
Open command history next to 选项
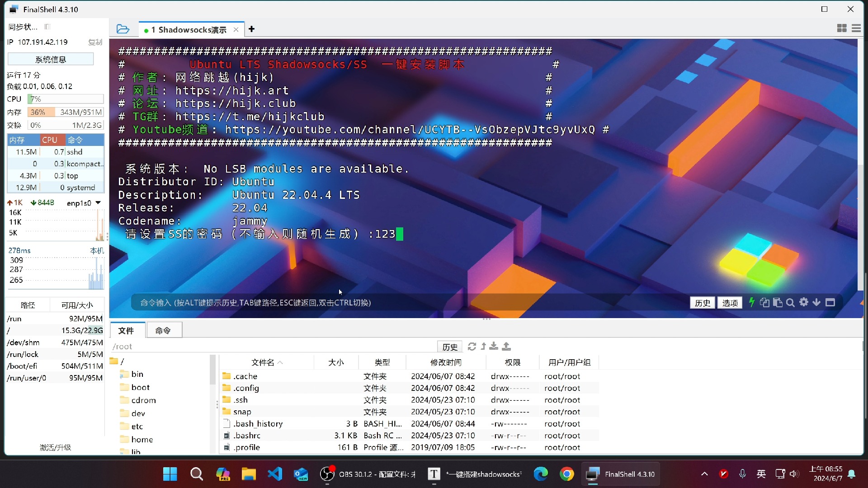tap(703, 303)
